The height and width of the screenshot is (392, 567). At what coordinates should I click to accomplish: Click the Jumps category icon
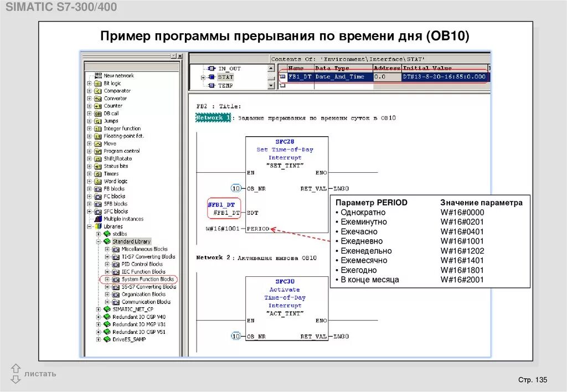pyautogui.click(x=97, y=121)
